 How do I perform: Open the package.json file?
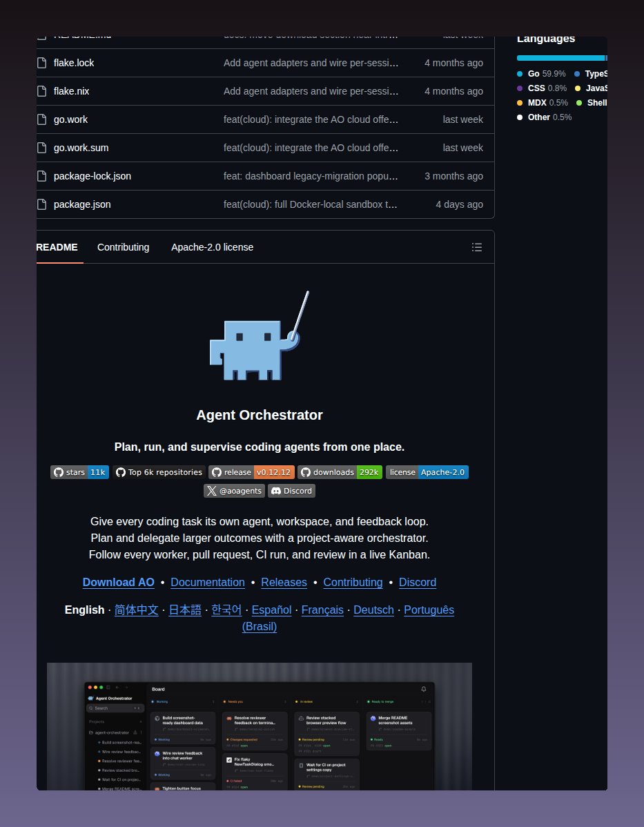[x=82, y=204]
